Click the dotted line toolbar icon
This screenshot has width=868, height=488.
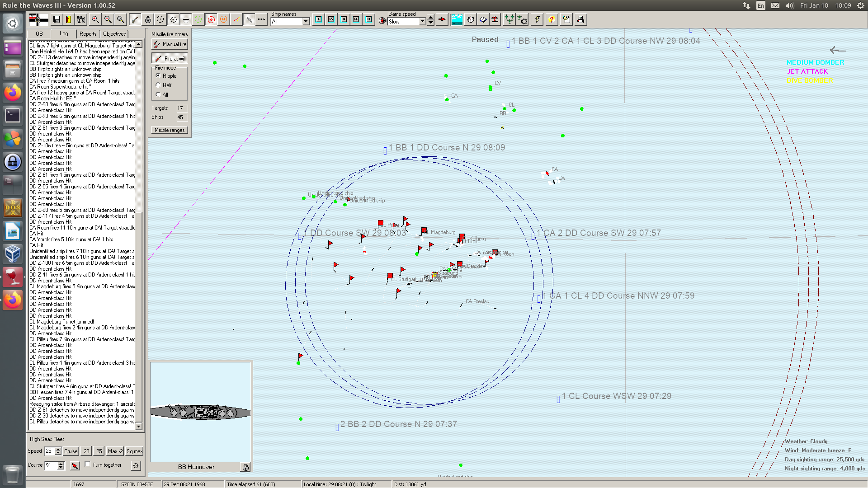point(261,19)
